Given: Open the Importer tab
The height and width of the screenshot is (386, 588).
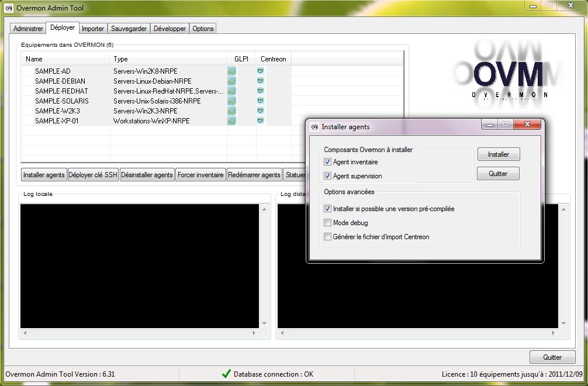Looking at the screenshot, I should pos(93,29).
